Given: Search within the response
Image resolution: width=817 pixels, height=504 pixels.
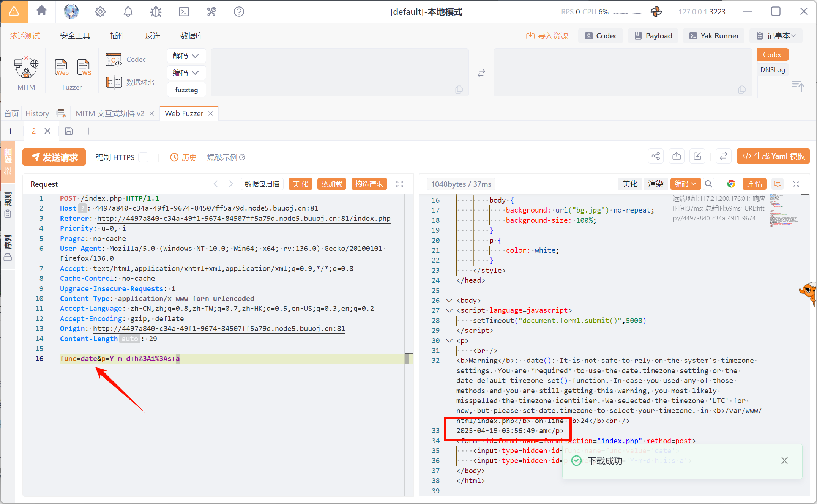Looking at the screenshot, I should (708, 184).
